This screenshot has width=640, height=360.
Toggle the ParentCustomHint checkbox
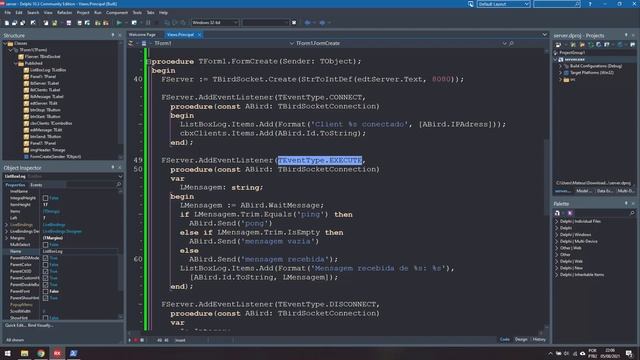[45, 278]
